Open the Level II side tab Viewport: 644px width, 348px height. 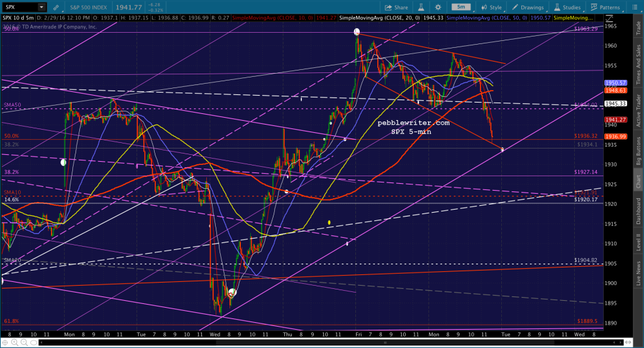[638, 242]
